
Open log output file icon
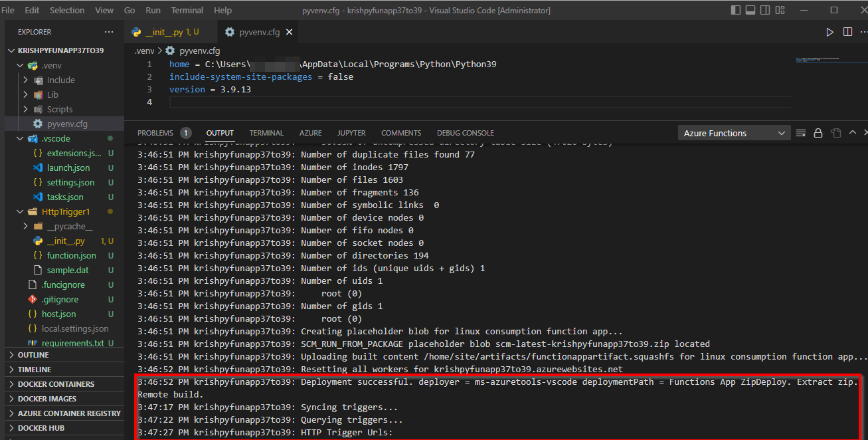click(836, 133)
